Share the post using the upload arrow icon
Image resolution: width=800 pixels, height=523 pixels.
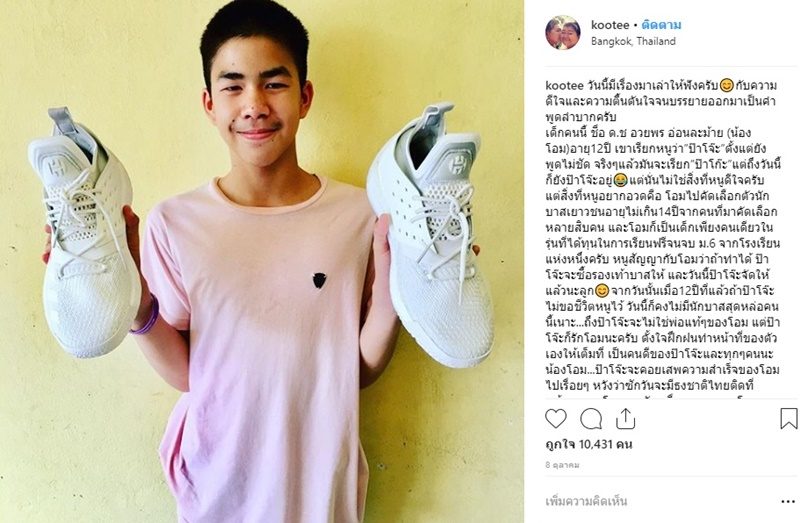[625, 418]
